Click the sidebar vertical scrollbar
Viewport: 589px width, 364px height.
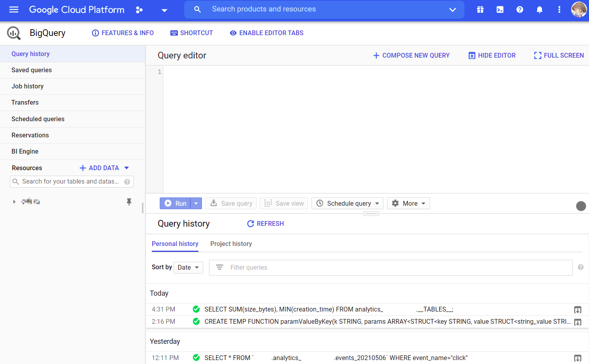[x=143, y=208]
